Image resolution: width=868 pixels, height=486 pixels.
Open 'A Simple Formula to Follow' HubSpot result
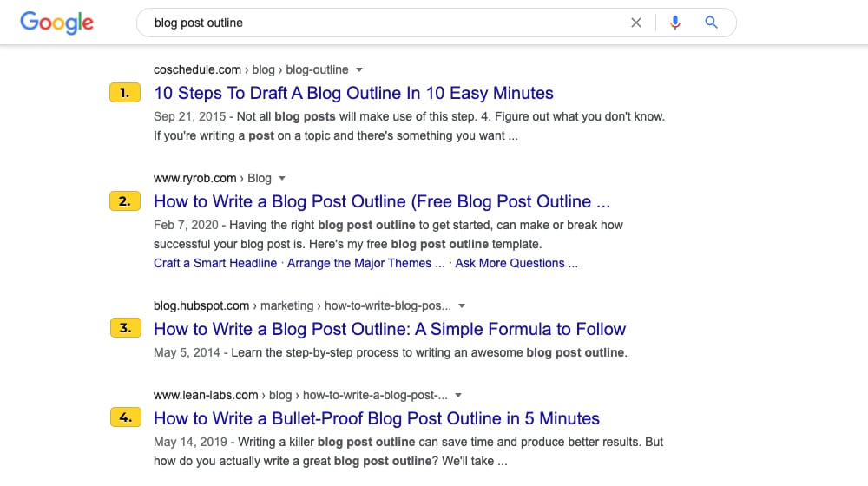click(x=390, y=329)
